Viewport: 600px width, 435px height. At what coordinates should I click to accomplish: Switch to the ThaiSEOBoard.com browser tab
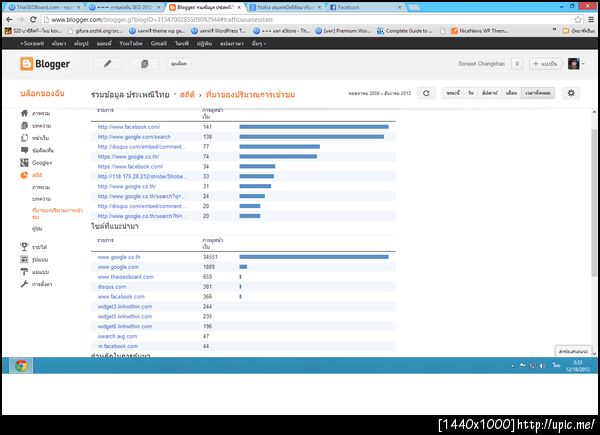(43, 7)
